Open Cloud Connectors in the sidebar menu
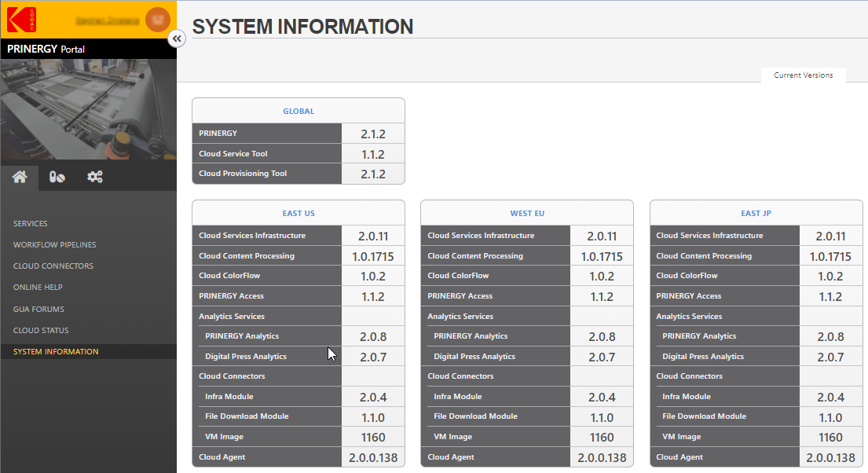Image resolution: width=868 pixels, height=473 pixels. [53, 266]
